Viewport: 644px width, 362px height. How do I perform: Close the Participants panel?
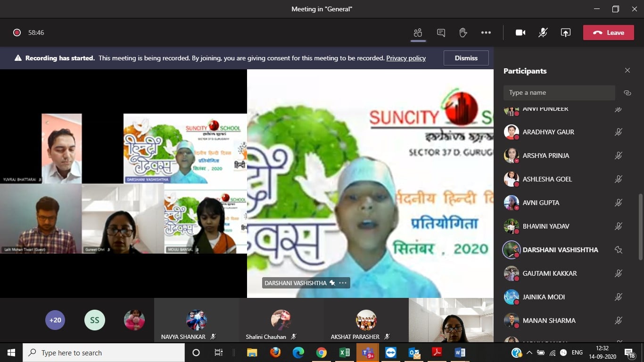(627, 71)
